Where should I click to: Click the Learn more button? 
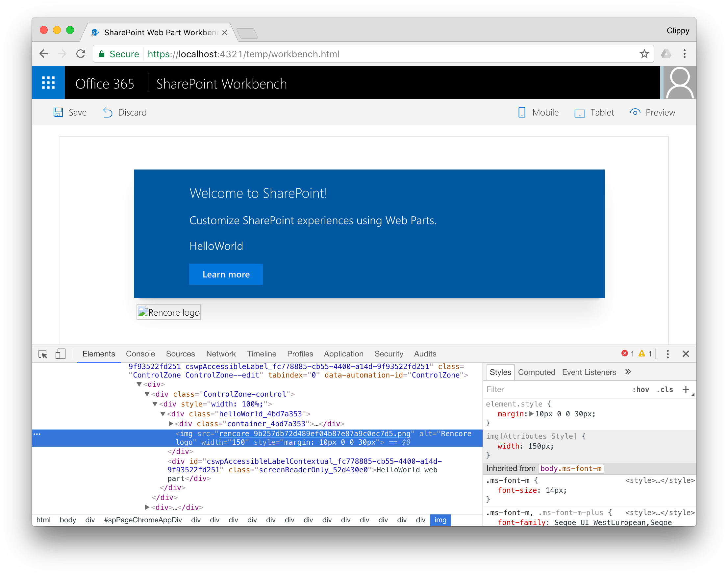click(x=226, y=274)
